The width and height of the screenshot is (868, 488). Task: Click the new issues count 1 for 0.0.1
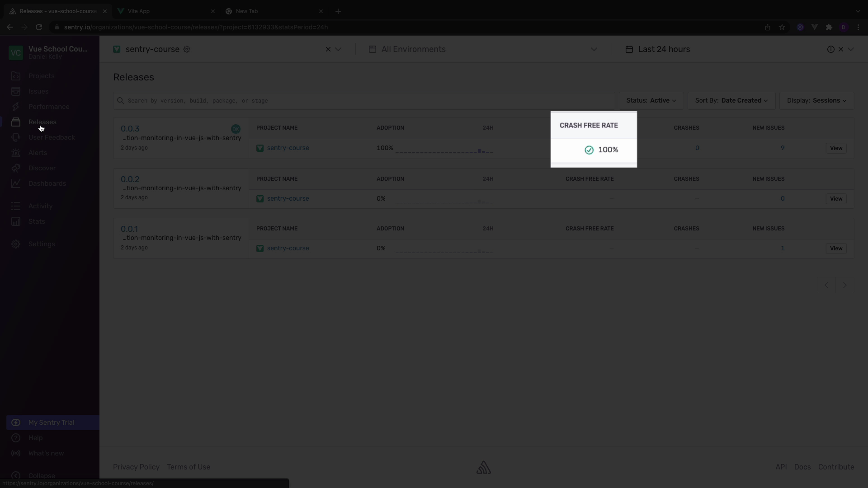783,249
